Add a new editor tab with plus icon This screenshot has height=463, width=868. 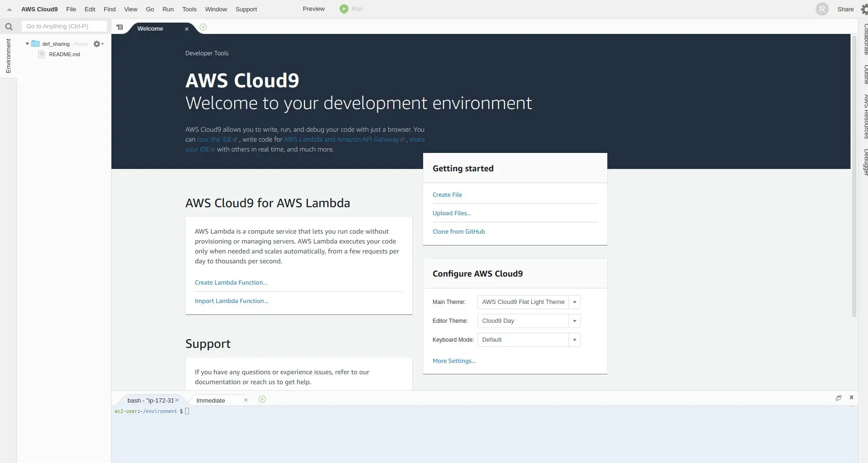pos(203,27)
